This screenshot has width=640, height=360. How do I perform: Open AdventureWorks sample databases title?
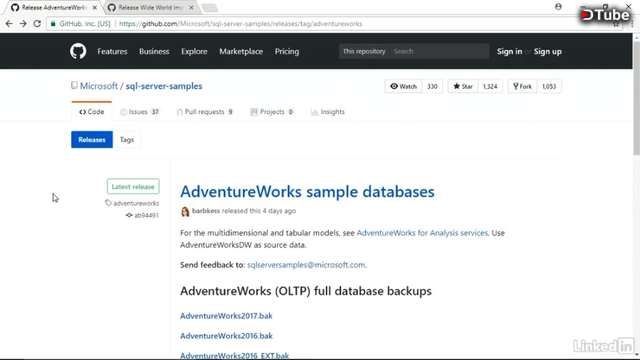[x=307, y=191]
